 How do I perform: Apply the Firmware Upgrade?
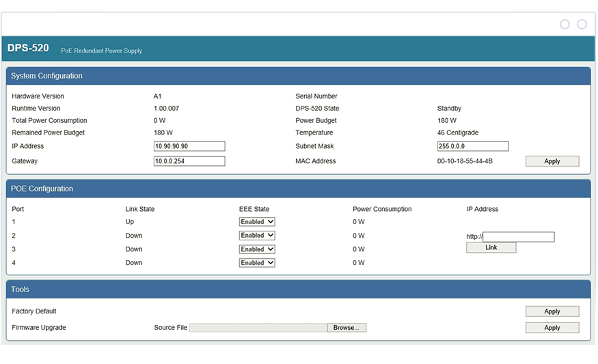pos(552,328)
